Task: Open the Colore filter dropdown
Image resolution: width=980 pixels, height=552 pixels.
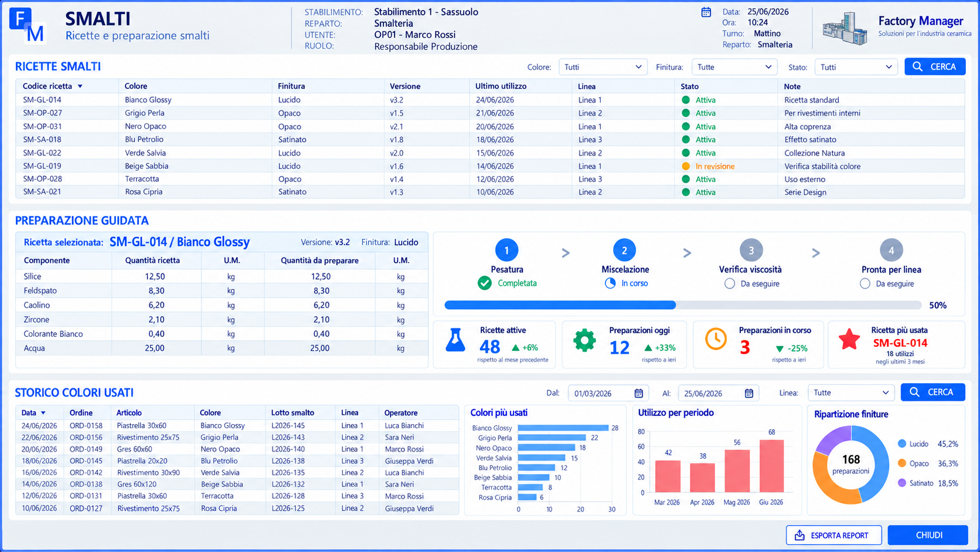Action: pos(603,67)
